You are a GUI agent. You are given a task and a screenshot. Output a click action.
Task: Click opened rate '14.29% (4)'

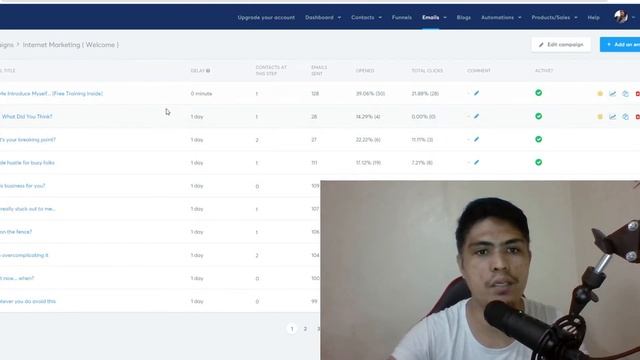368,117
